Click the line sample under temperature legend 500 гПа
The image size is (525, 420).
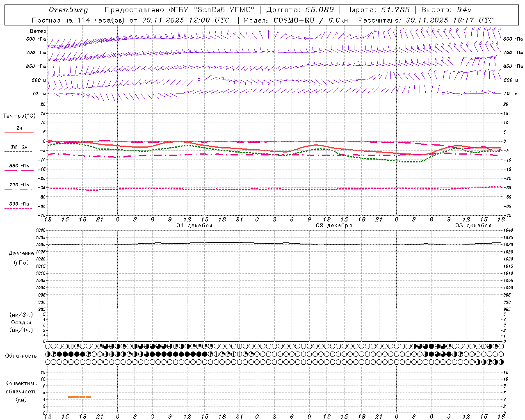click(19, 208)
